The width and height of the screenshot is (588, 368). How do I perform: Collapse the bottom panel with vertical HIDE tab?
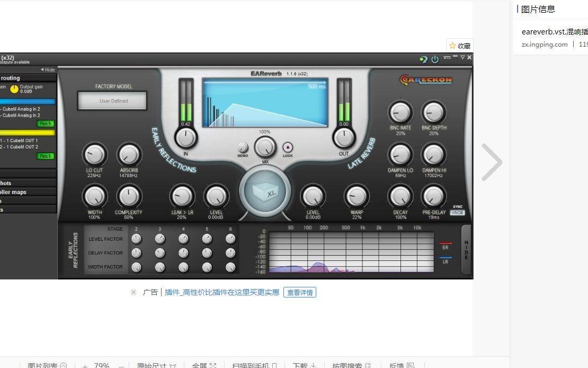click(466, 250)
